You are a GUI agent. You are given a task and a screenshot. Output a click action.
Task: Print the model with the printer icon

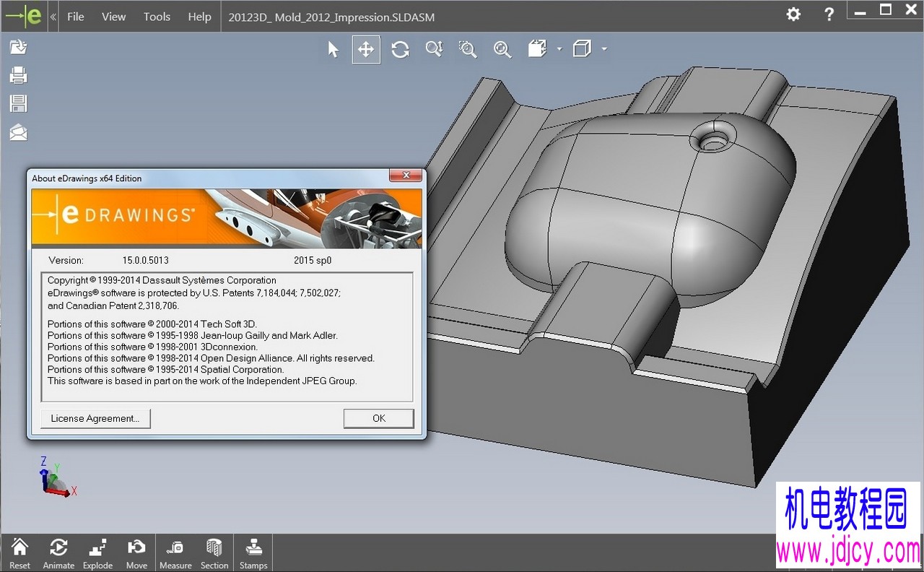(x=18, y=75)
